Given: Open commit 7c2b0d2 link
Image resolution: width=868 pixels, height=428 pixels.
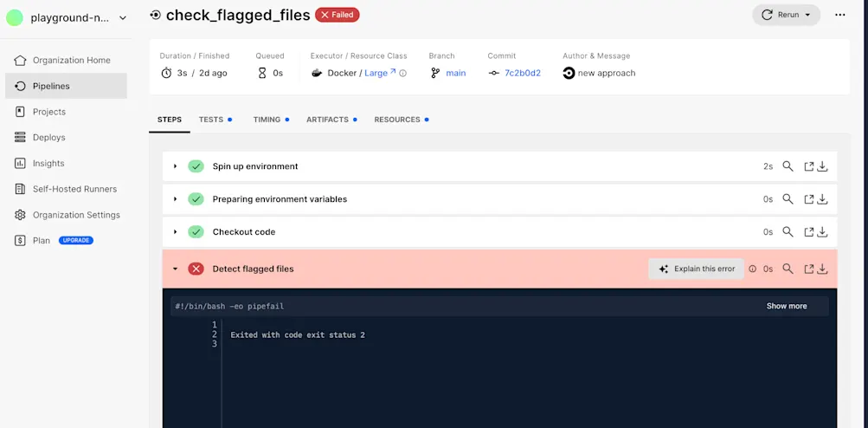Looking at the screenshot, I should 523,73.
